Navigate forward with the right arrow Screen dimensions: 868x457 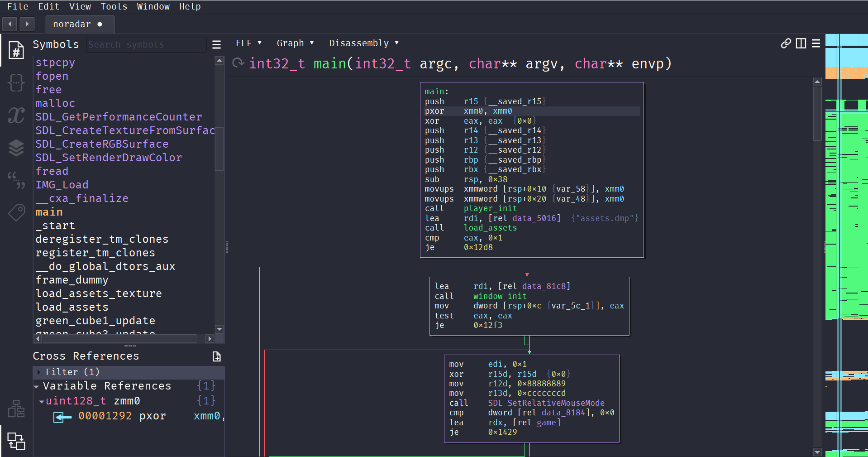coord(27,24)
